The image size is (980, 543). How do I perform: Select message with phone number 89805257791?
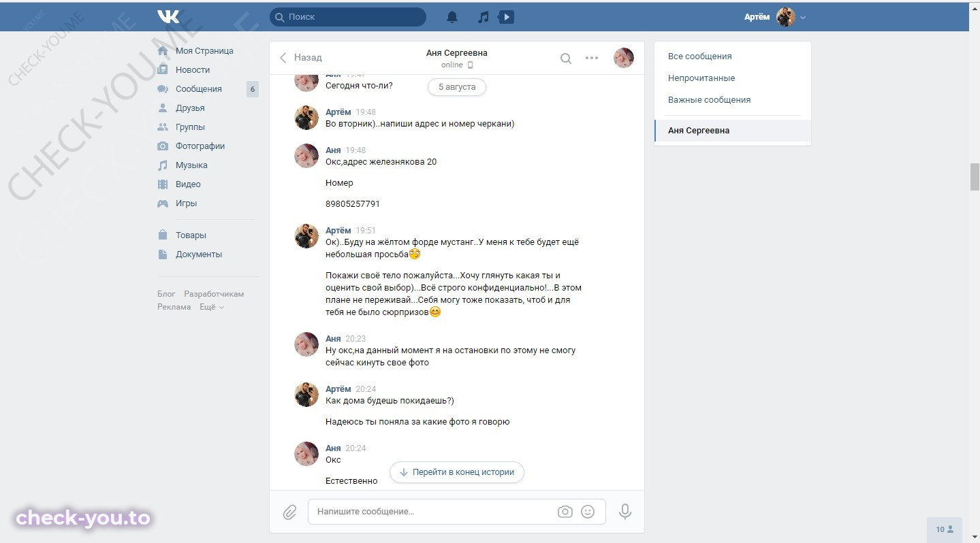coord(353,204)
